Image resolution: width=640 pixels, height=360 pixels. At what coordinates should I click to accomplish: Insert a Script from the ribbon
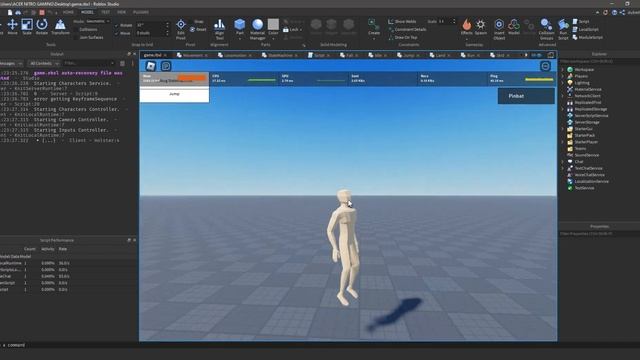581,21
